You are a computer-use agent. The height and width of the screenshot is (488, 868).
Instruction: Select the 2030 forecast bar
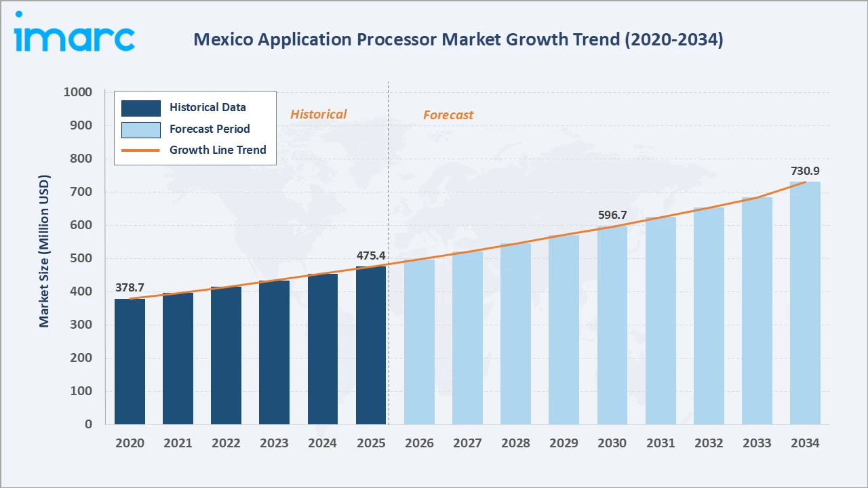(x=612, y=325)
